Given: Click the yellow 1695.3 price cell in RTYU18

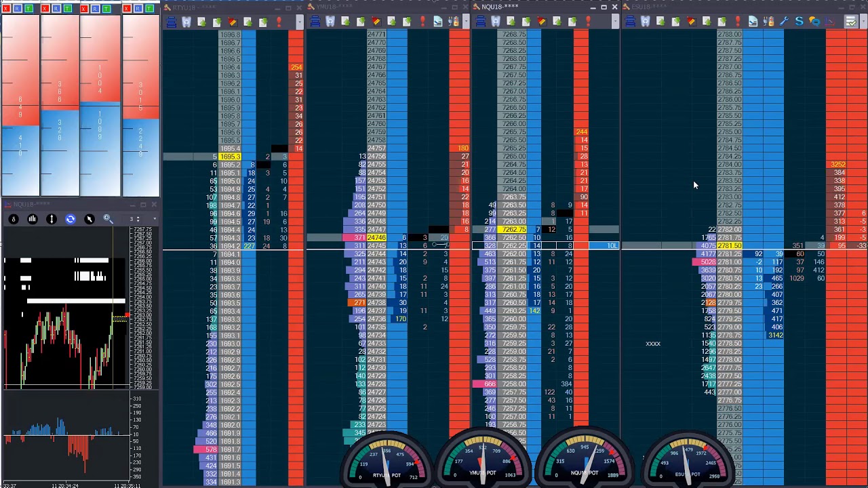Looking at the screenshot, I should pos(229,157).
